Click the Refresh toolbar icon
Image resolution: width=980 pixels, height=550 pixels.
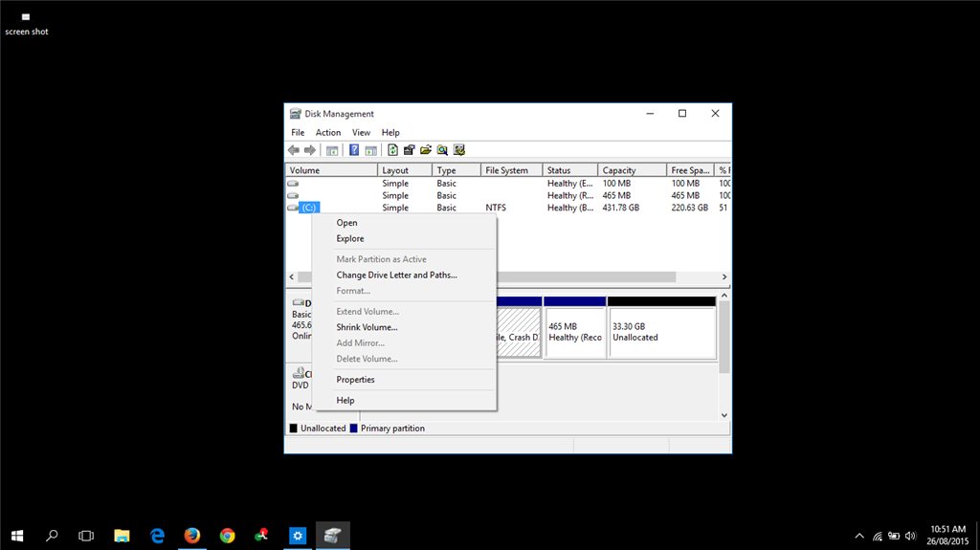tap(392, 150)
